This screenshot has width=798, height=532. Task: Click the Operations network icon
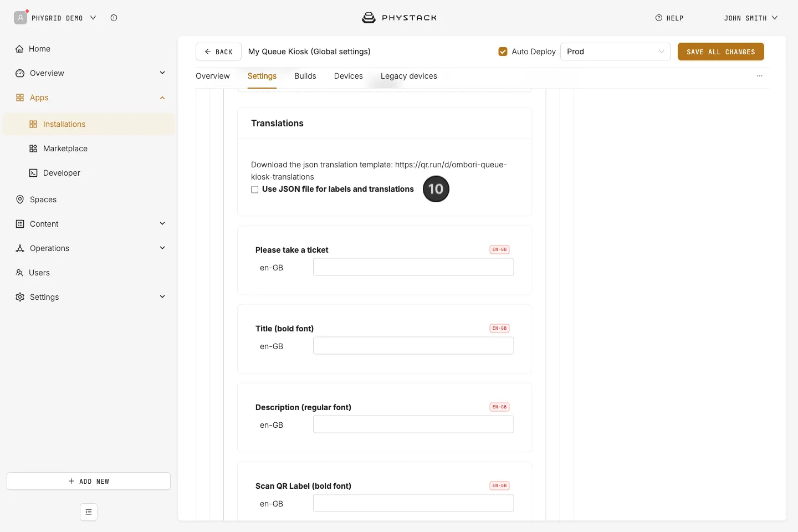click(20, 248)
